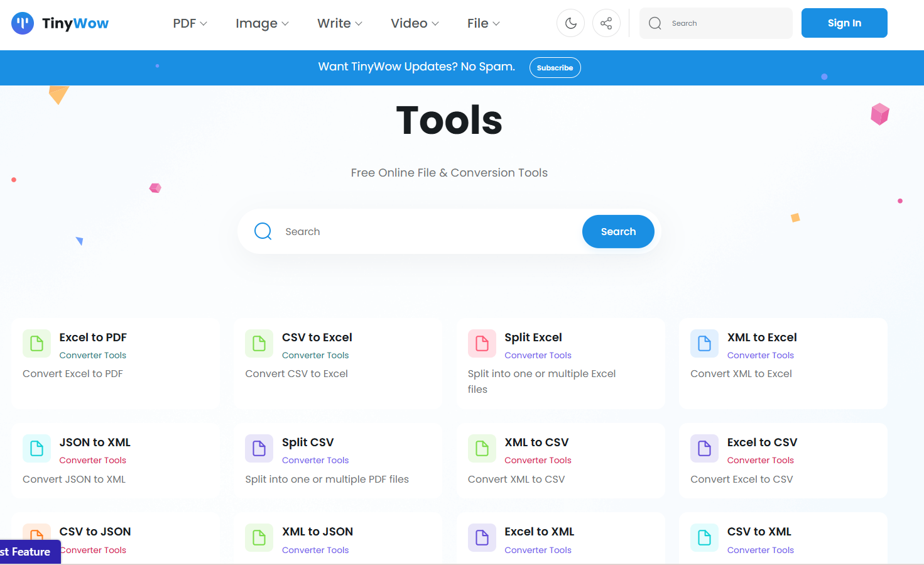Click the Excel to CSV file icon
The height and width of the screenshot is (565, 924).
pos(705,448)
